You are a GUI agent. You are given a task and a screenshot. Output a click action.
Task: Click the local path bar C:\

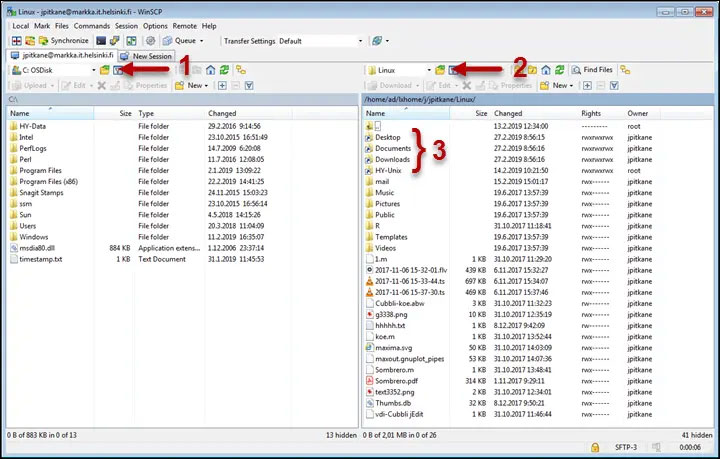pos(182,99)
